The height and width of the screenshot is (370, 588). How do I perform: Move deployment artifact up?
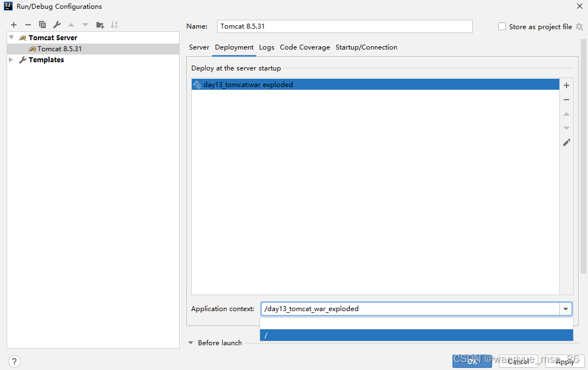[567, 114]
